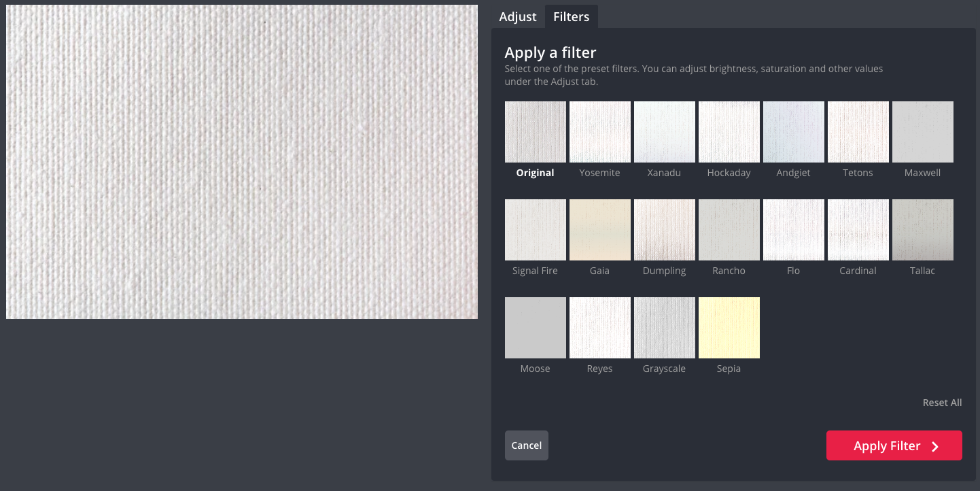Click the Reset All link
Viewport: 980px width, 491px height.
(941, 403)
